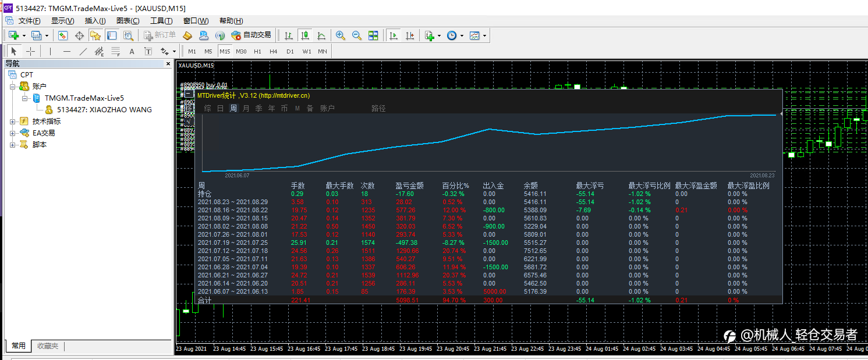Click the minimize '−' button beside MTDriver panel

[x=189, y=94]
